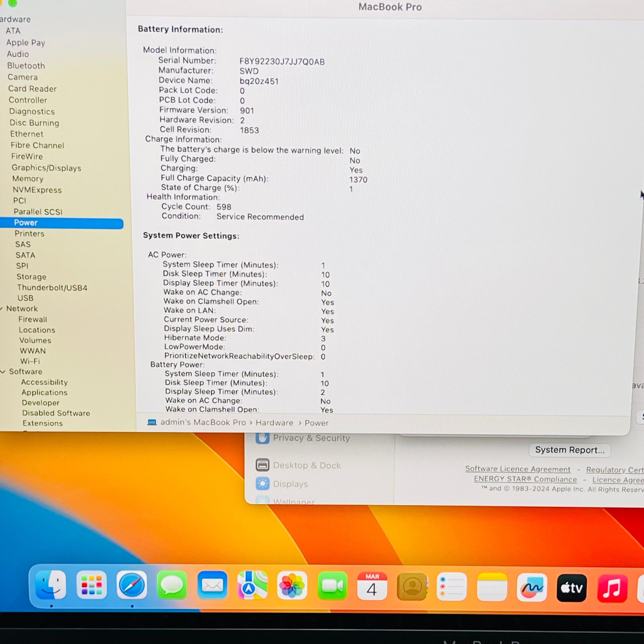Click battery serial number F8Y92230J7JJ7Q0AB
This screenshot has height=644, width=644.
tap(282, 62)
